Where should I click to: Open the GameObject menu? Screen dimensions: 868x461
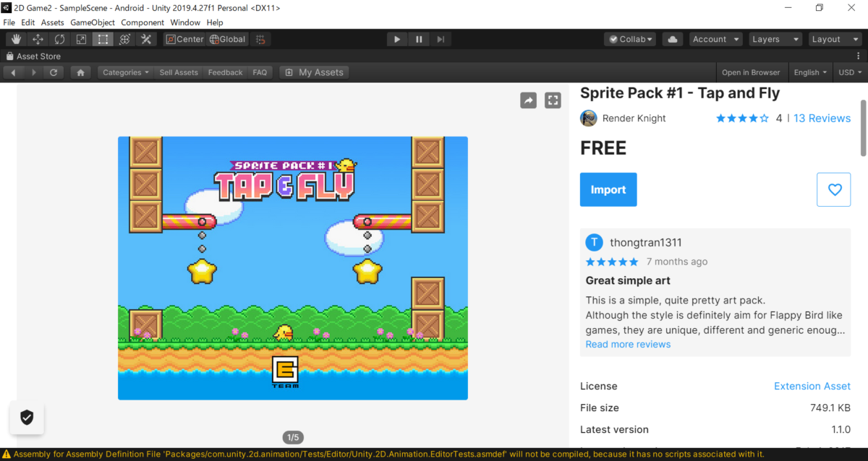click(x=93, y=22)
